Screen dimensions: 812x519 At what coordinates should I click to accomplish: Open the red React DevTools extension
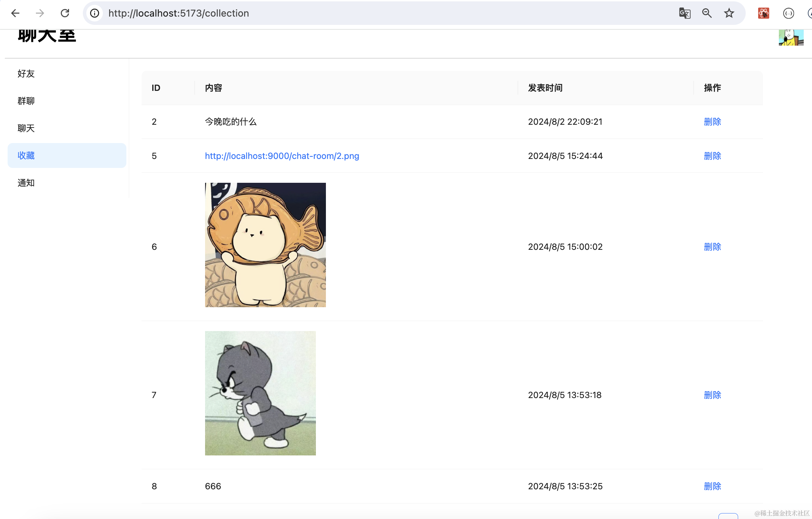[763, 13]
